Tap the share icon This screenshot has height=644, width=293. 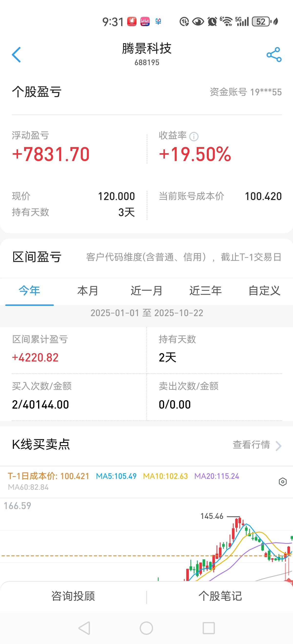(274, 54)
